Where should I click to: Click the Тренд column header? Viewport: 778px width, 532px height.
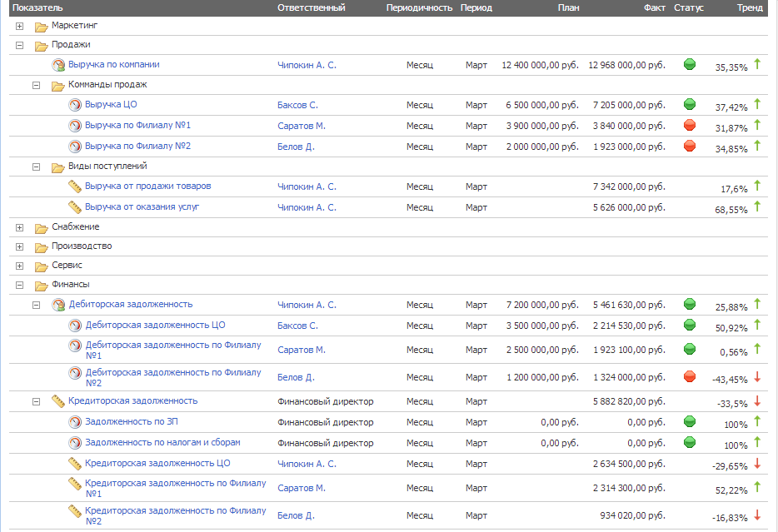(x=749, y=7)
